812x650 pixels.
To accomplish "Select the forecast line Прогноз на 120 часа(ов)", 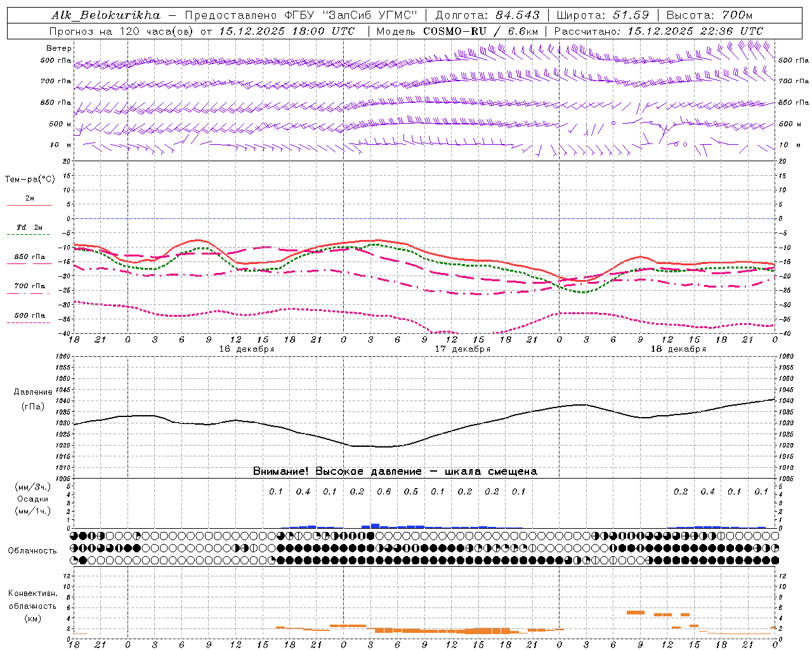I will (x=122, y=30).
